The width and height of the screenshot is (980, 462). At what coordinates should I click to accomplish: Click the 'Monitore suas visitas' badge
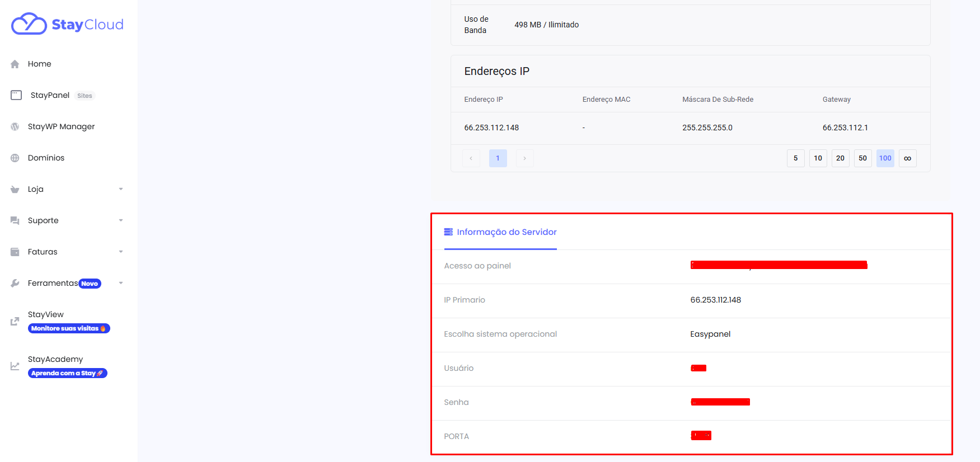[69, 328]
